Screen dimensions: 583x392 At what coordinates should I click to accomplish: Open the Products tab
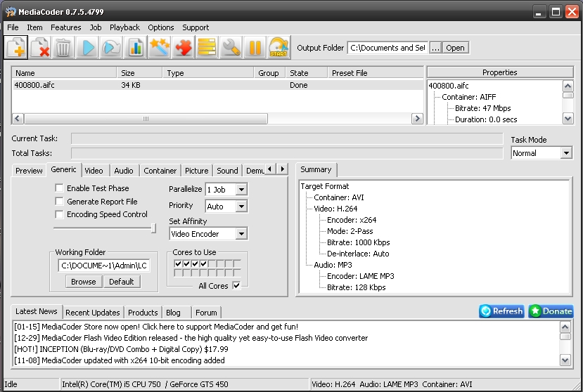point(143,313)
